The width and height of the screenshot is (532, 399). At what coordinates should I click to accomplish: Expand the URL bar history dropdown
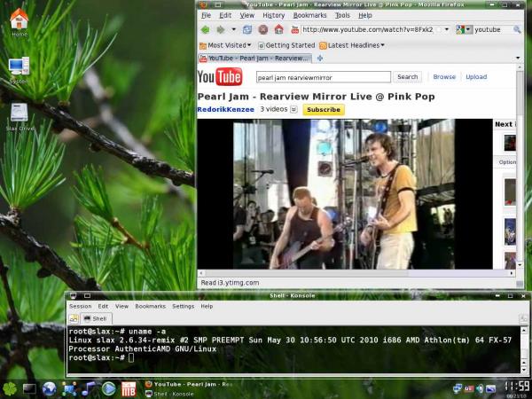[x=447, y=29]
